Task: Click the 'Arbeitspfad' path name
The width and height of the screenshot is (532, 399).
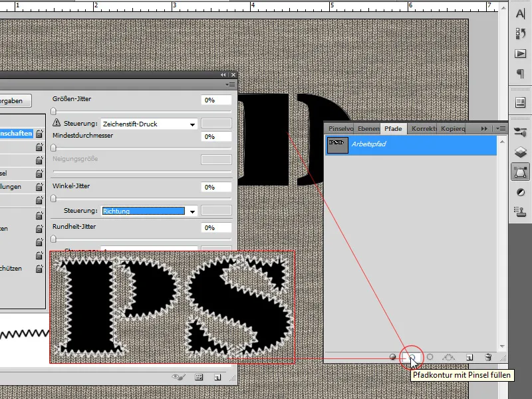Action: coord(369,144)
